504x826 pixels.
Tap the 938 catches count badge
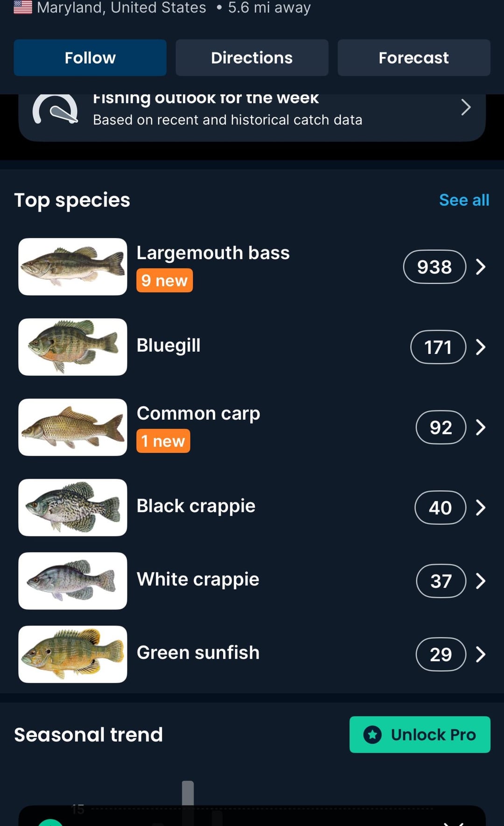(434, 267)
